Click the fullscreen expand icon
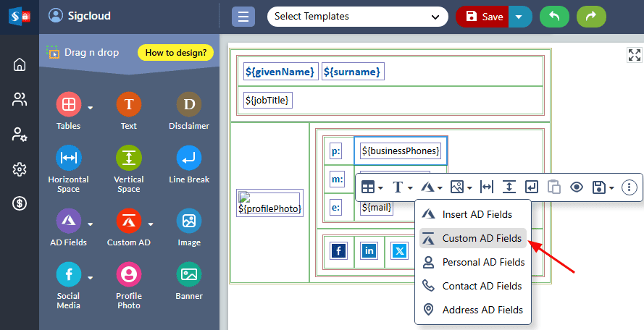This screenshot has height=330, width=644. pyautogui.click(x=634, y=56)
